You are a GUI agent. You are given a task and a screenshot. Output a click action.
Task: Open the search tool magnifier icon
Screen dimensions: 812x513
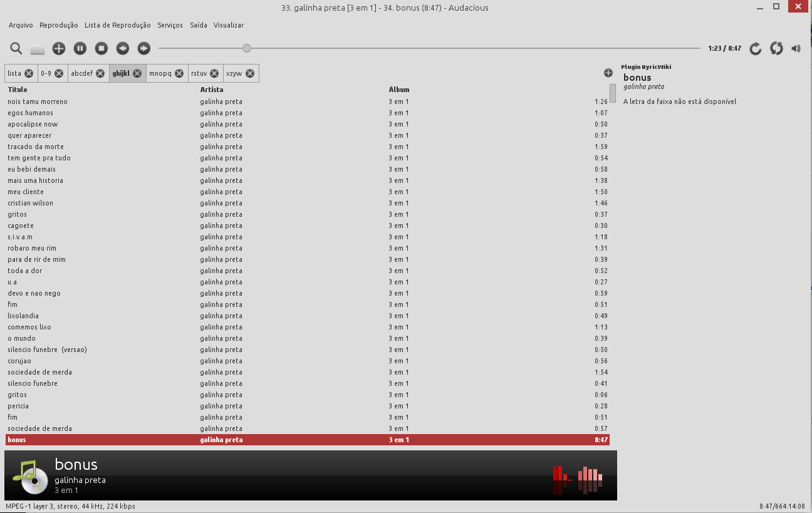[x=16, y=48]
